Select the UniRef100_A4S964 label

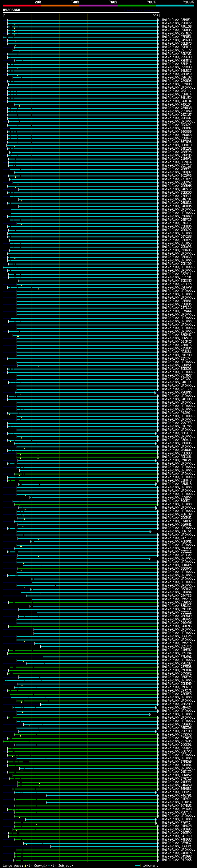(177, 413)
